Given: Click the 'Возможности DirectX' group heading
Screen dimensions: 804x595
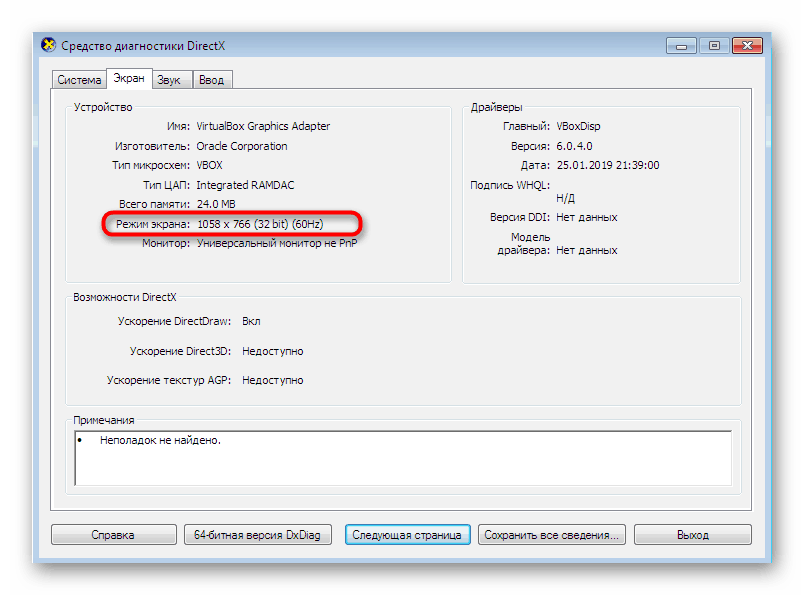Looking at the screenshot, I should [x=125, y=298].
